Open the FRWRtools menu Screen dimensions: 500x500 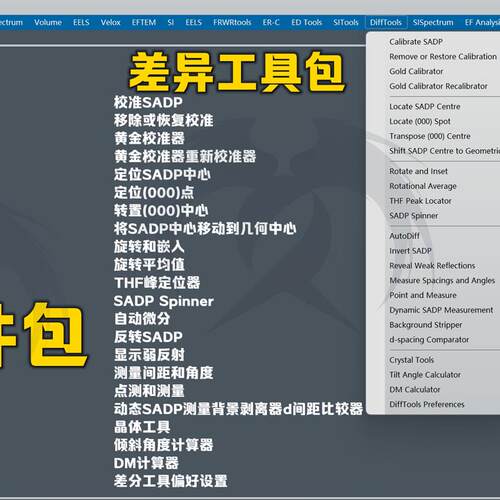point(232,22)
